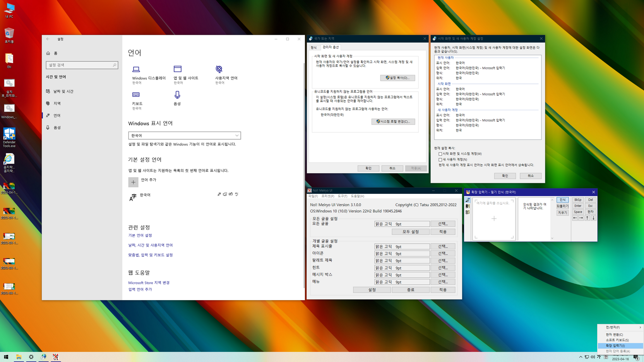The height and width of the screenshot is (362, 644).
Task: Select the stroke count mode icon in extended input
Action: tap(468, 206)
